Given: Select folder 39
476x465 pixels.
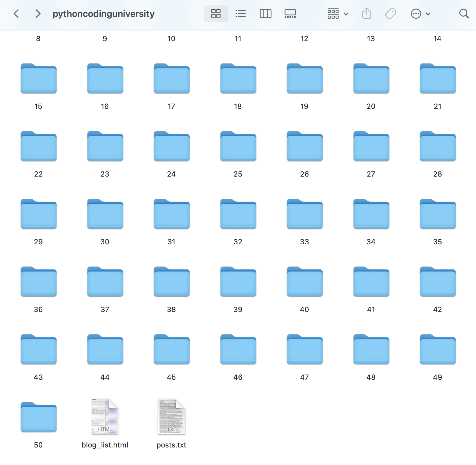Looking at the screenshot, I should pos(238,281).
